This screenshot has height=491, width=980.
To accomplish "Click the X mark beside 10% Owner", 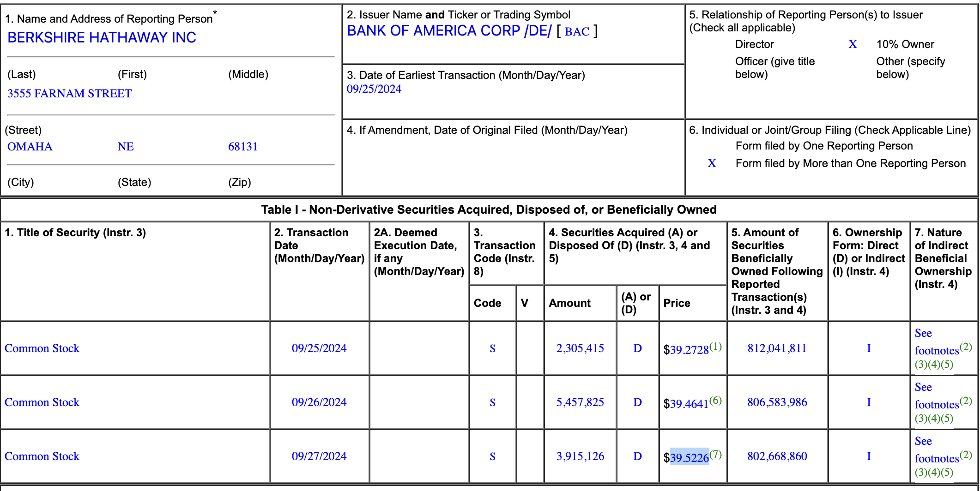I will point(853,44).
